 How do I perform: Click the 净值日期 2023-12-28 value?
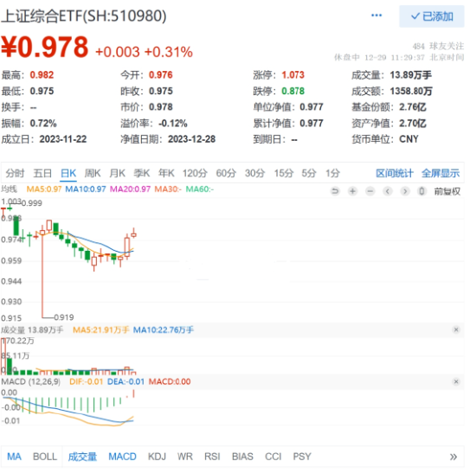(x=192, y=139)
